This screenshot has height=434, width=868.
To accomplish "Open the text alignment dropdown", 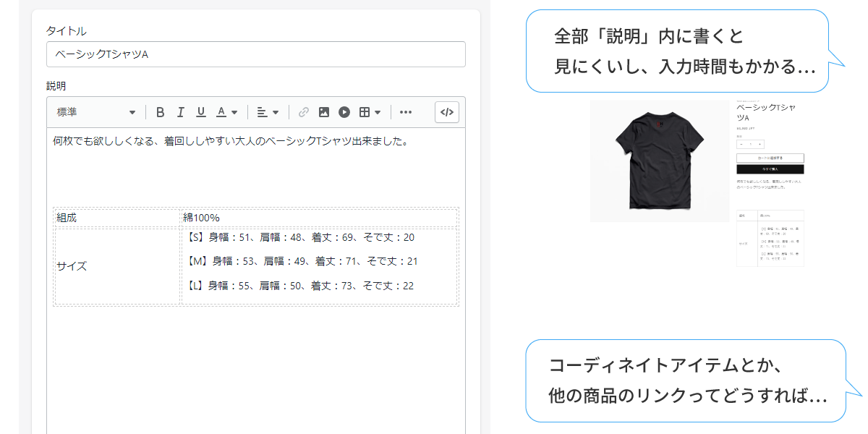I will tap(268, 112).
